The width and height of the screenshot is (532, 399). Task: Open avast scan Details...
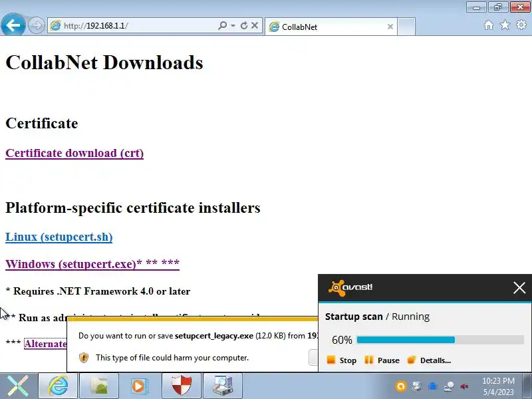click(429, 360)
